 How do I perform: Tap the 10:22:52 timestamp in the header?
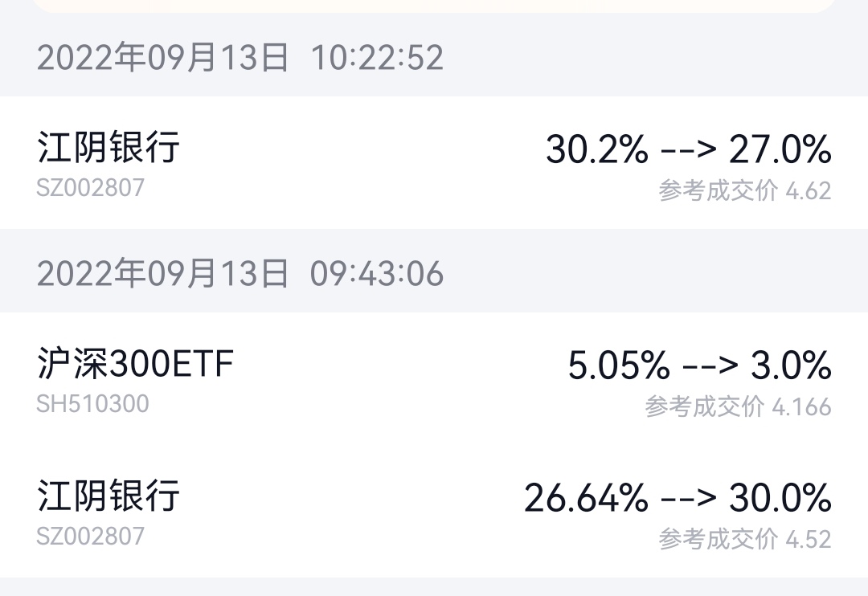point(377,58)
